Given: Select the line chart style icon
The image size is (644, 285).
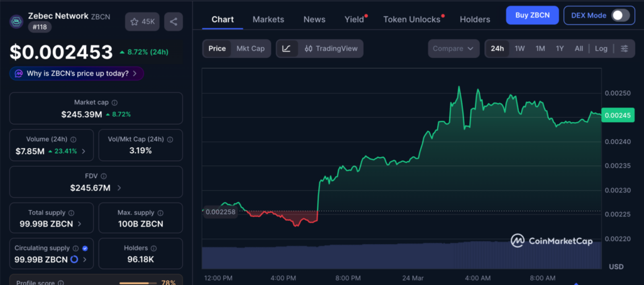Looking at the screenshot, I should 286,48.
